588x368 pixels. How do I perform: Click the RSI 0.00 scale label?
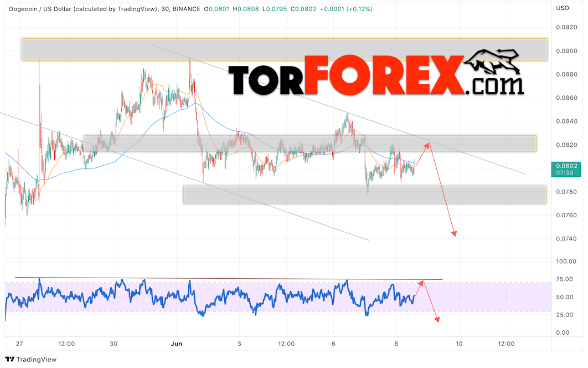pos(563,333)
